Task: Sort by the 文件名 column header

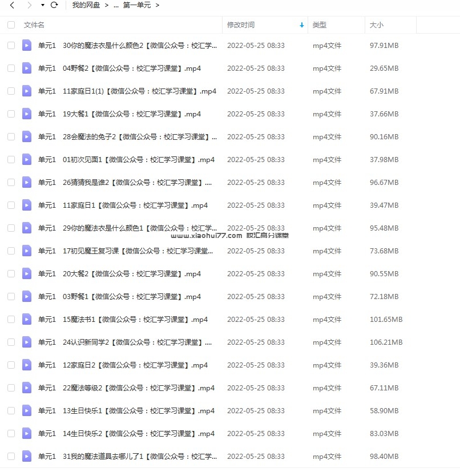Action: pyautogui.click(x=34, y=25)
